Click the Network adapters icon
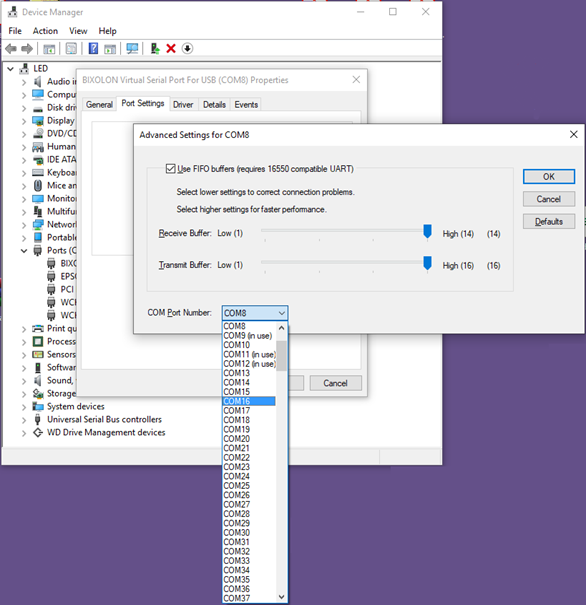Viewport: 586px width, 605px height. [x=38, y=225]
